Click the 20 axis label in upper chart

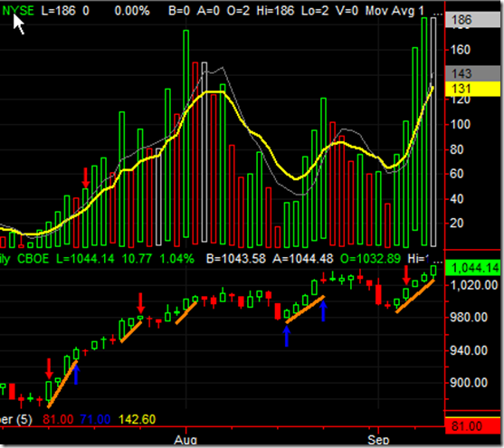[x=457, y=223]
